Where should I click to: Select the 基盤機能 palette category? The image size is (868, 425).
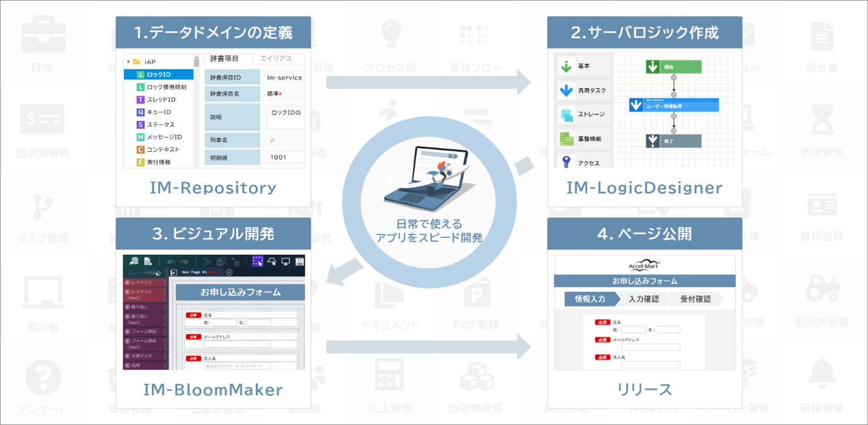coord(584,139)
